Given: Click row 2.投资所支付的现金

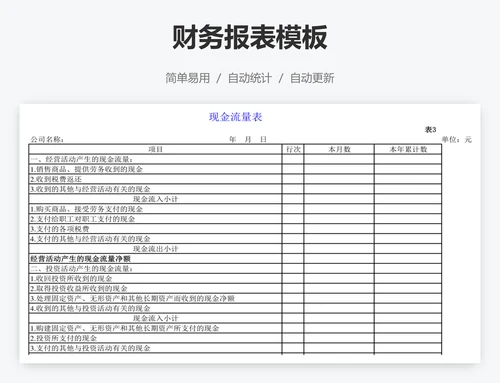Looking at the screenshot, I should [235, 338].
